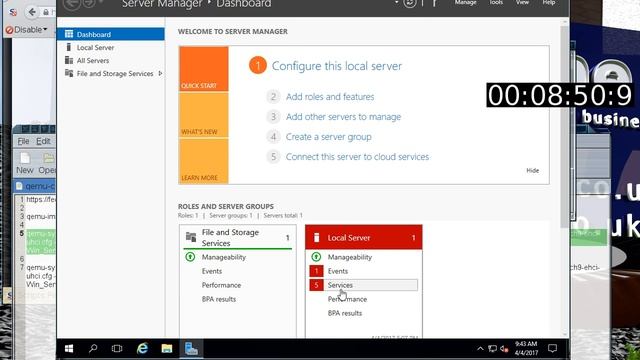Screen dimensions: 640x360
Task: Click green Manageability icon in File and Storage tile
Action: (x=190, y=257)
